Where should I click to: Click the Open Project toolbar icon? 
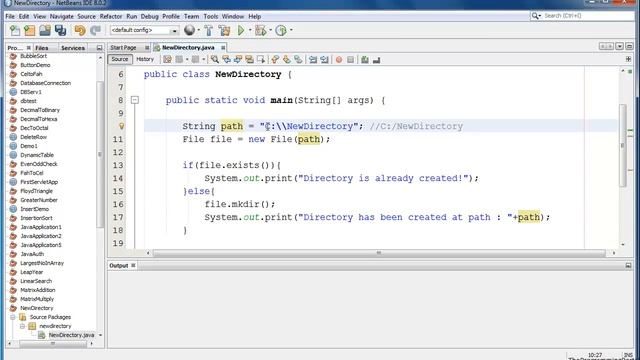[45, 30]
